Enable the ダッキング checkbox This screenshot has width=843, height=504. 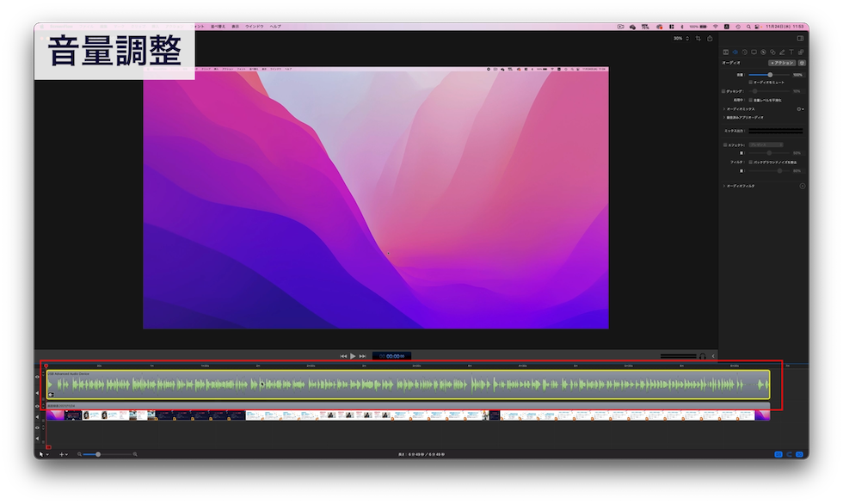click(x=724, y=90)
